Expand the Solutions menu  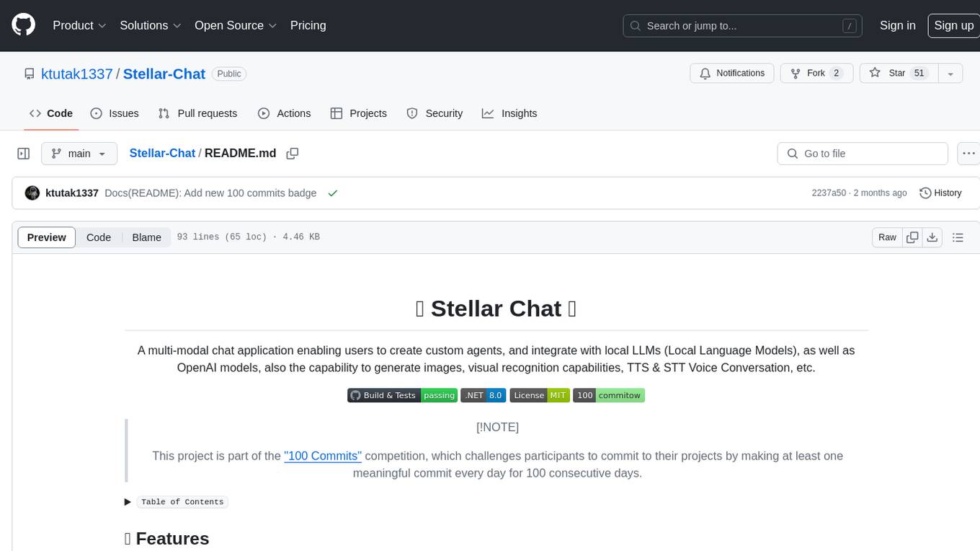[150, 25]
